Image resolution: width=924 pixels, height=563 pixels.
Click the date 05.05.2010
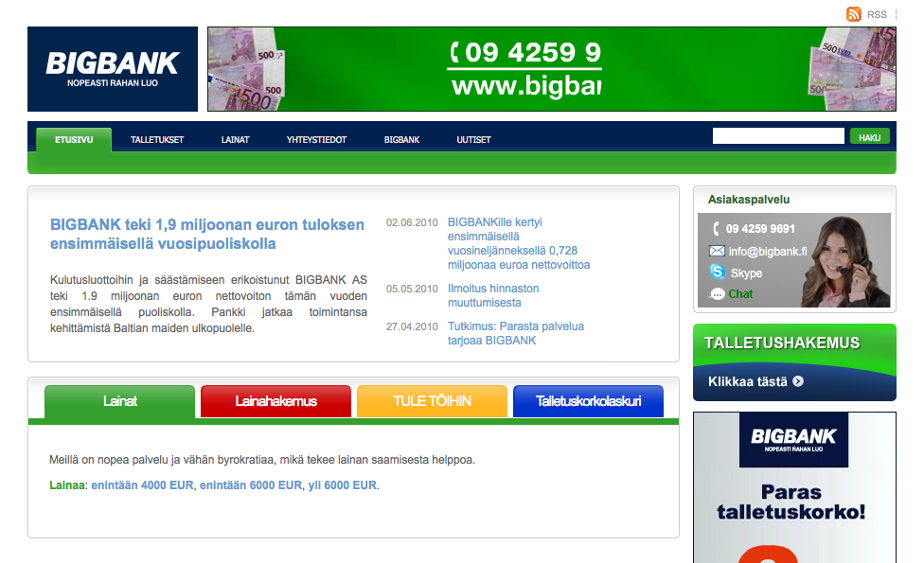pyautogui.click(x=412, y=289)
